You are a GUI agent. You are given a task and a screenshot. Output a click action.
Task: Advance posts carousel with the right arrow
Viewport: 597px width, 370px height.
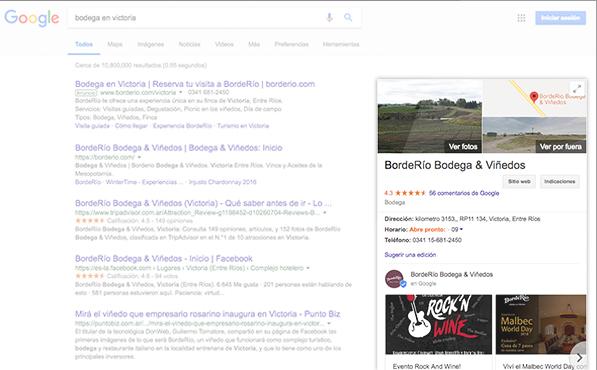coord(579,357)
